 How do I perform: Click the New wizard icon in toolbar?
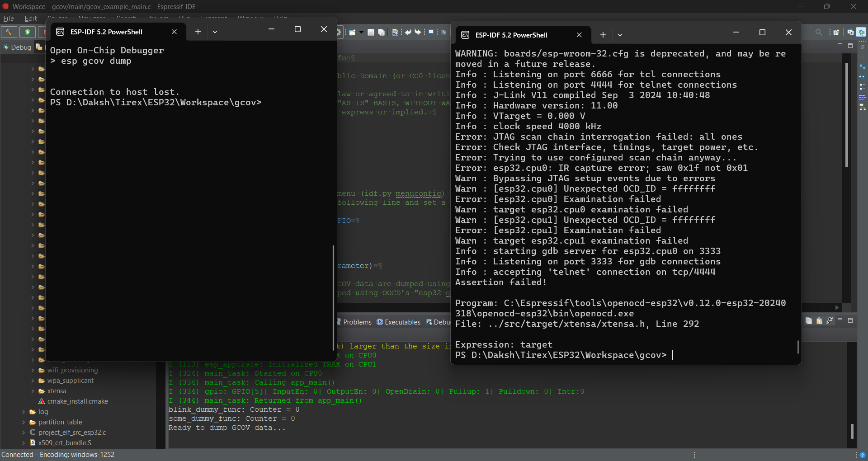tap(352, 32)
